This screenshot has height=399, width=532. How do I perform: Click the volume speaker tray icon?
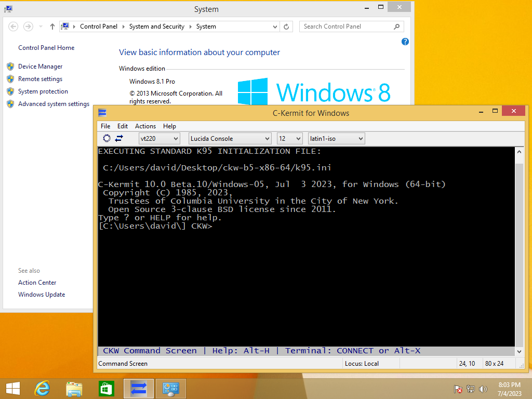point(483,389)
